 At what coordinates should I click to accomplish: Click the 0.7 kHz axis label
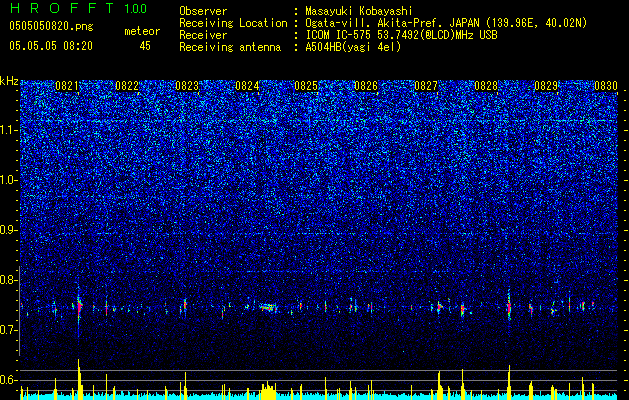tap(9, 330)
